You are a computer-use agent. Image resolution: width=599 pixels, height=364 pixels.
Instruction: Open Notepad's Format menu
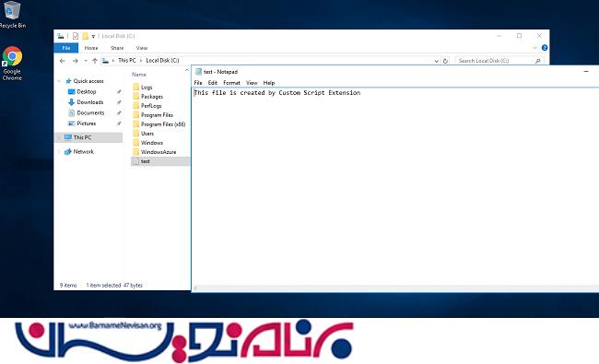coord(231,83)
